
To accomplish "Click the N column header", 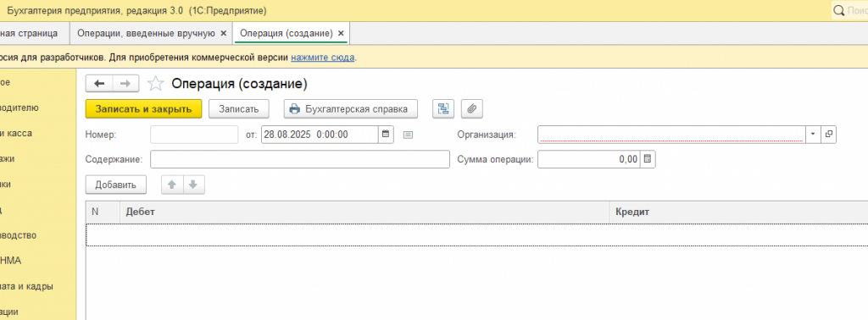I will coord(103,212).
